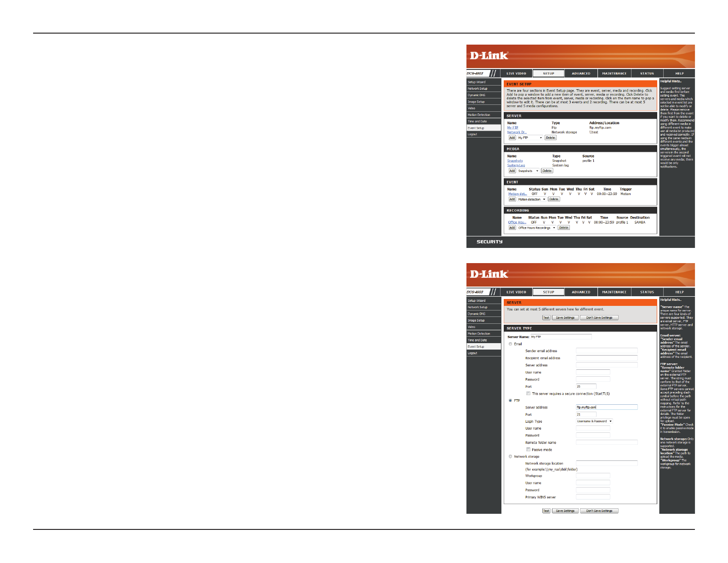The width and height of the screenshot is (728, 563).
Task: Click the Network storage location field
Action: click(607, 463)
